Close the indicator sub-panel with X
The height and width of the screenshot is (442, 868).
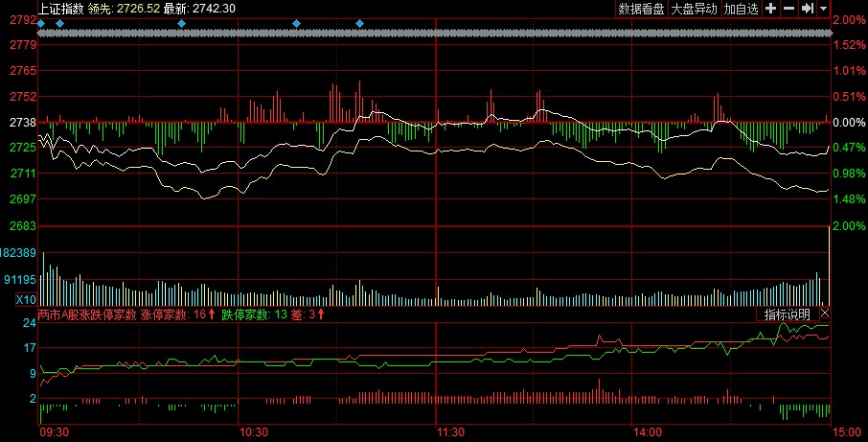pos(825,314)
